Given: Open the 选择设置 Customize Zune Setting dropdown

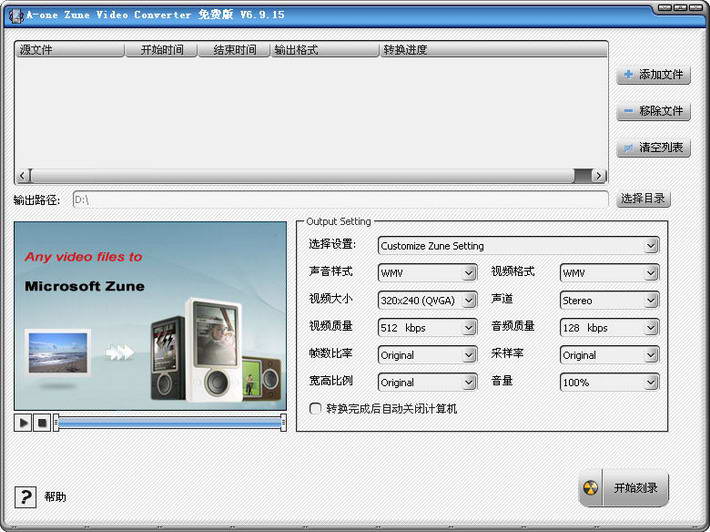Looking at the screenshot, I should pos(518,246).
